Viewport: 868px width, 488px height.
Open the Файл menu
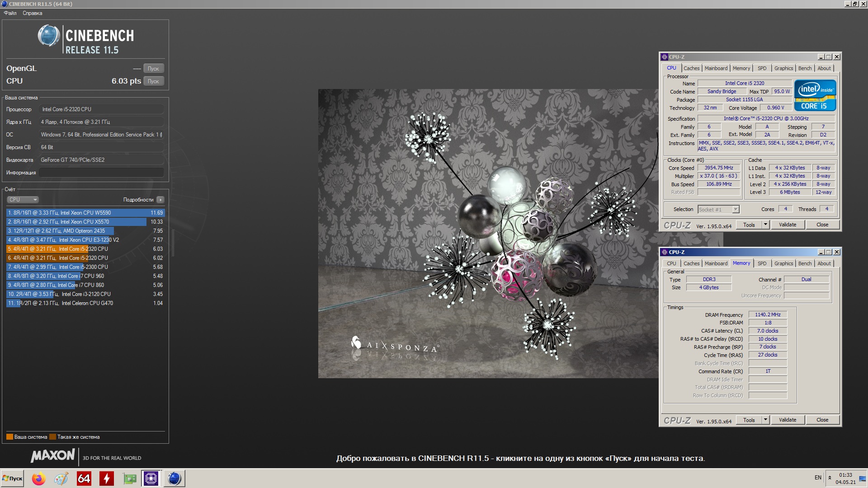point(10,13)
